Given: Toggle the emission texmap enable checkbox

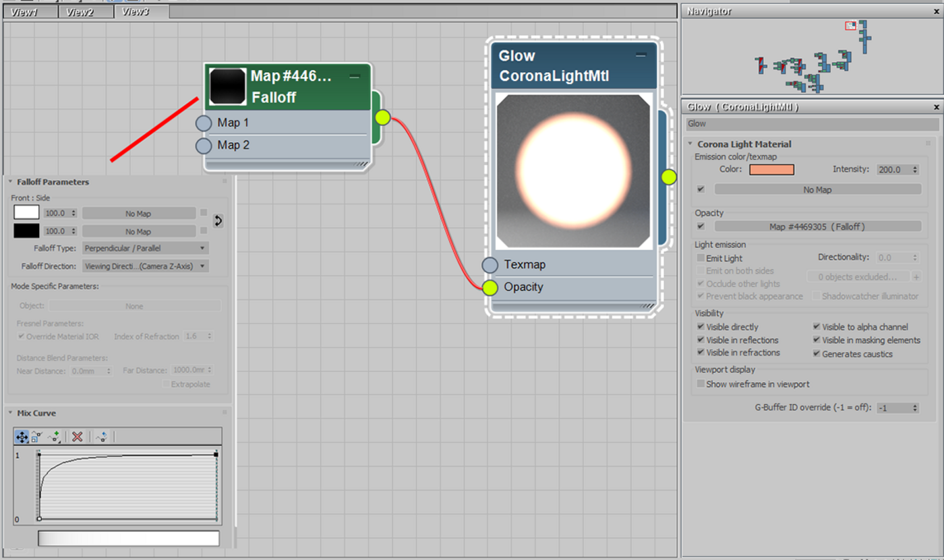Looking at the screenshot, I should pos(701,189).
